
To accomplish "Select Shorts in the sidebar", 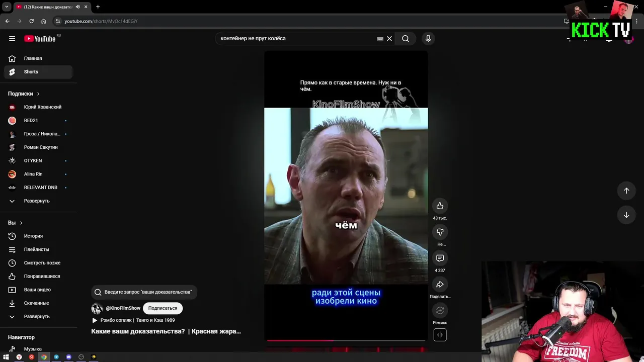I will click(x=38, y=72).
